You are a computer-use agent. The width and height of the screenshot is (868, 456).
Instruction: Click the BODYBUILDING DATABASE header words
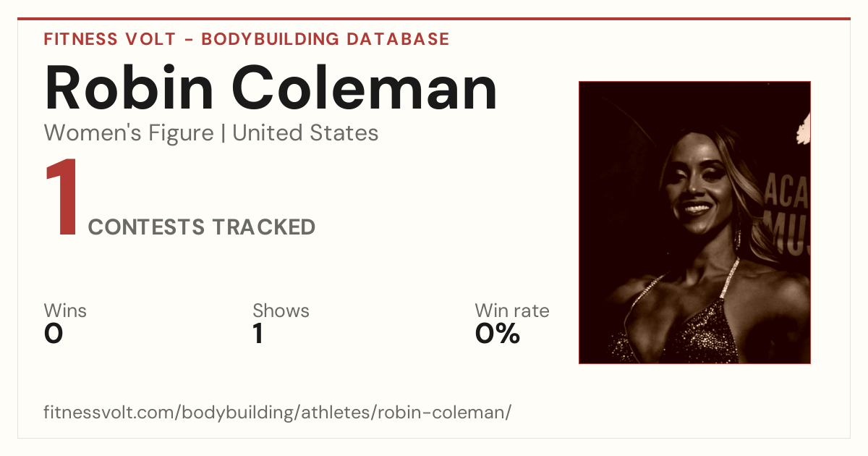[x=325, y=39]
